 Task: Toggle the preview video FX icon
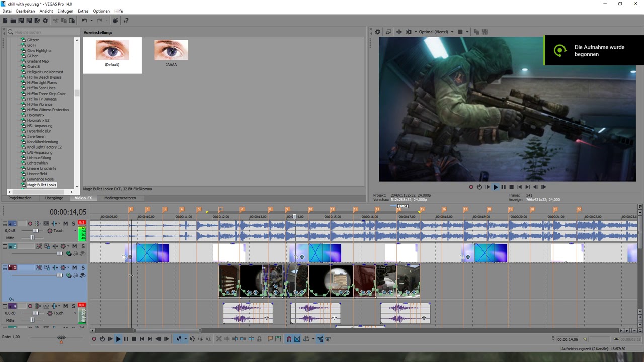pos(399,32)
